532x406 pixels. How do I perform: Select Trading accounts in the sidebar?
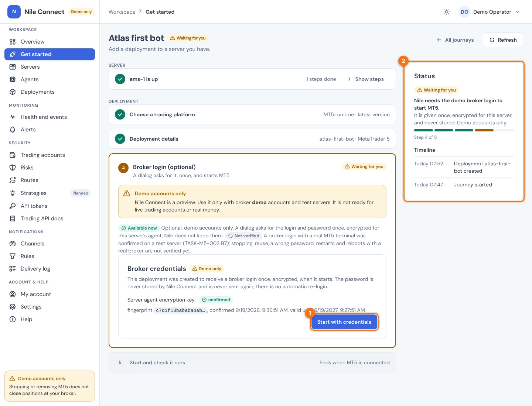(x=50, y=155)
